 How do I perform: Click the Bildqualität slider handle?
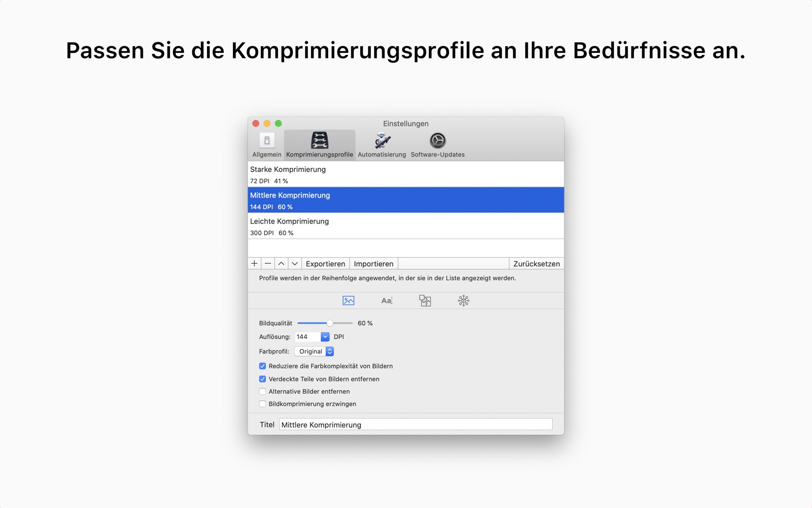pos(330,323)
